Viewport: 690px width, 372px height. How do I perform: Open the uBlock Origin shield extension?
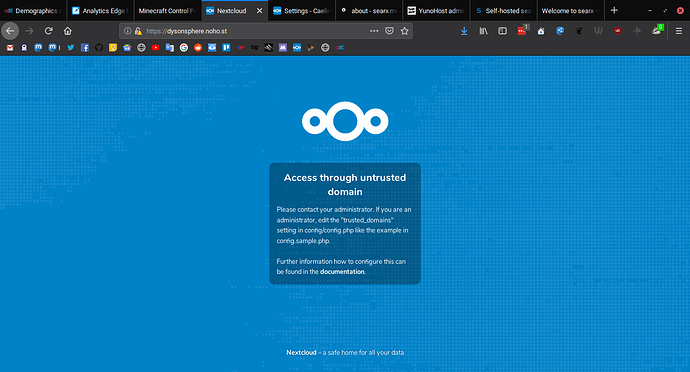617,31
